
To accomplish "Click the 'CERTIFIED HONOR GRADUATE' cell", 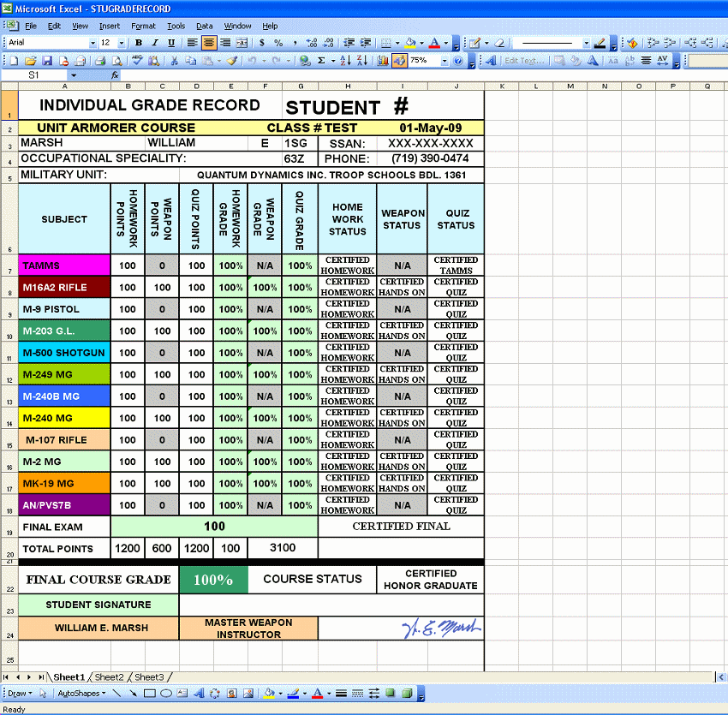I will tap(431, 580).
